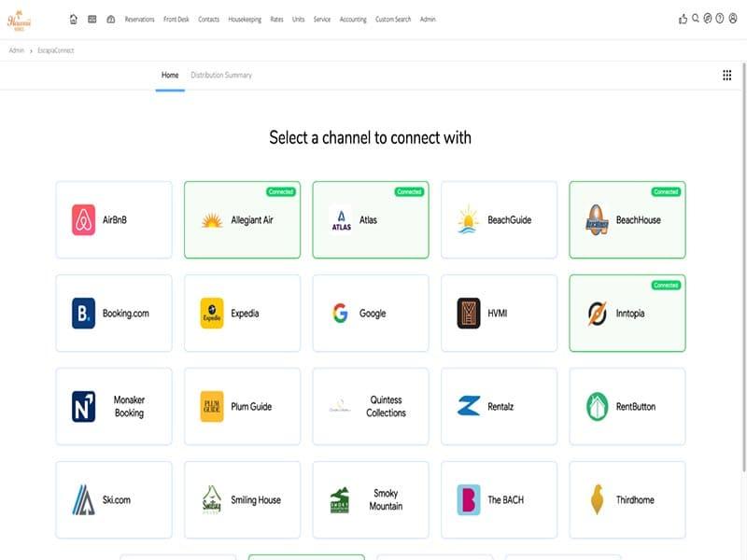
Task: Click the page vertical scrollbar
Action: [743, 267]
